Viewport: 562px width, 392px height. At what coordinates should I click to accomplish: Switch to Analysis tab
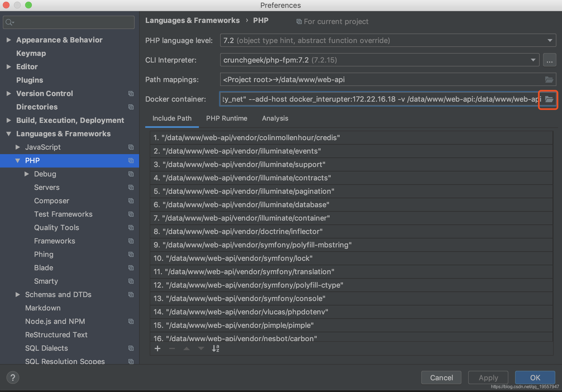pyautogui.click(x=275, y=118)
